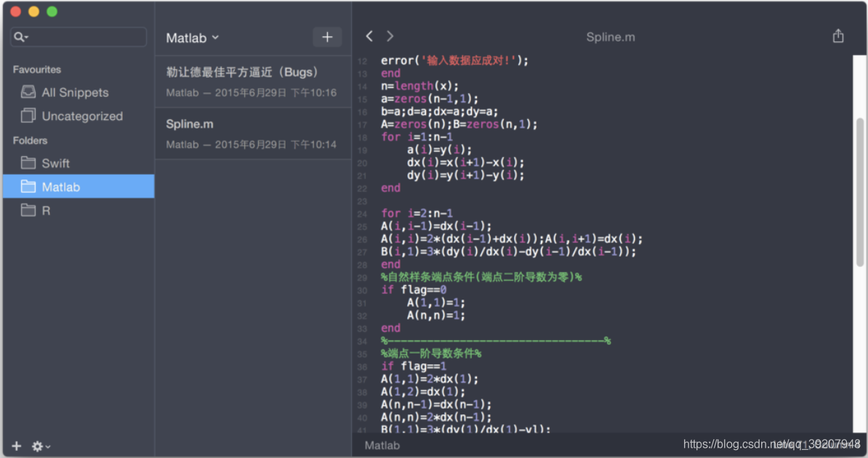Select the Swift folder icon
This screenshot has width=868, height=458.
pyautogui.click(x=28, y=163)
